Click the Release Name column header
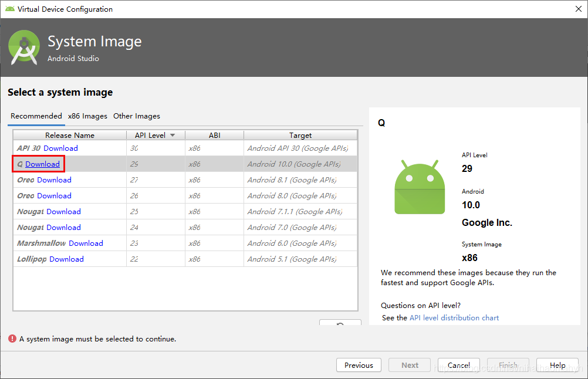 pos(70,136)
